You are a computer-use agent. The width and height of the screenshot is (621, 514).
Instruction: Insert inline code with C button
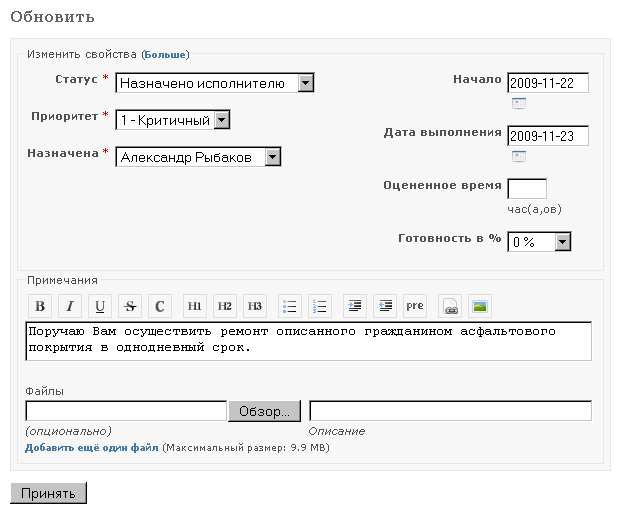160,306
